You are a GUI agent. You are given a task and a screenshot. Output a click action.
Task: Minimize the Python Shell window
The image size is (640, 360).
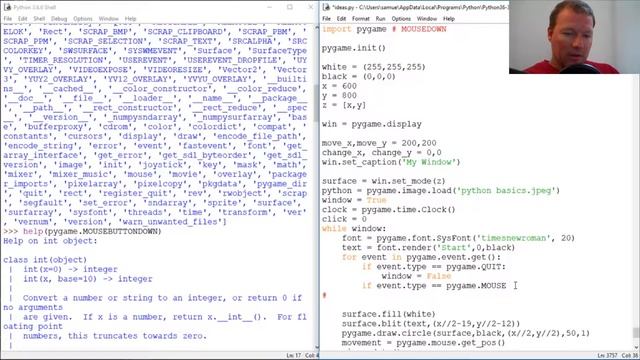coord(269,7)
